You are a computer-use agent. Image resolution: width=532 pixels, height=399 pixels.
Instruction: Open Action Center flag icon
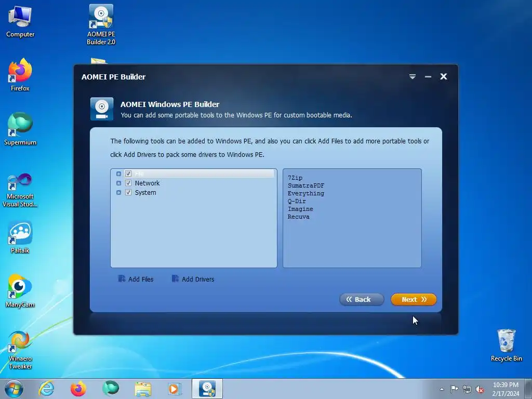454,389
